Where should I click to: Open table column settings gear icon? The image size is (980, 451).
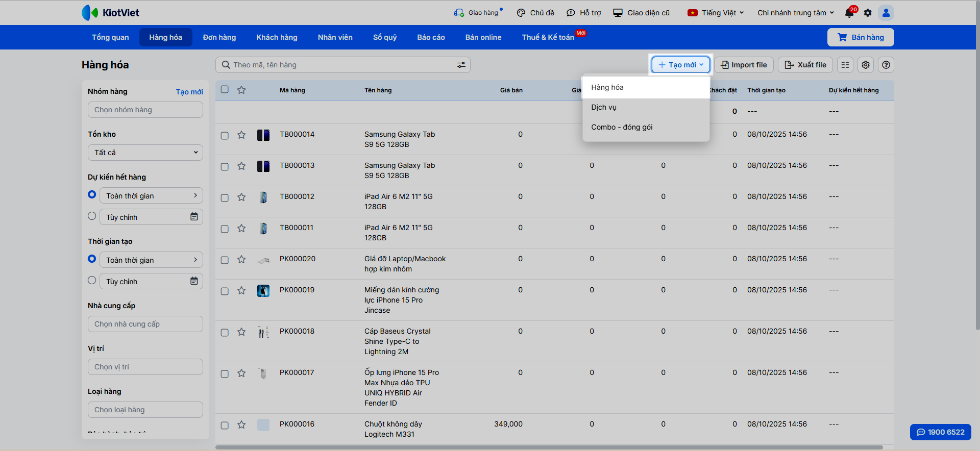[x=866, y=65]
